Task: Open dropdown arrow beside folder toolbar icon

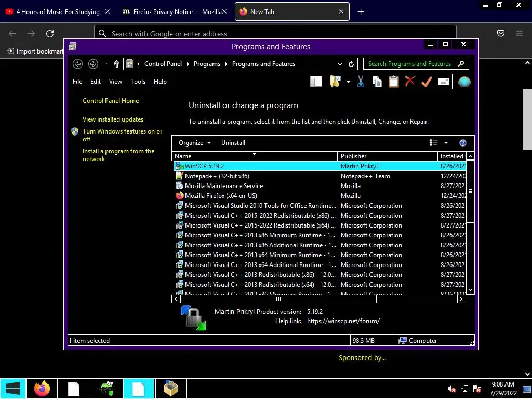Action: (348, 82)
